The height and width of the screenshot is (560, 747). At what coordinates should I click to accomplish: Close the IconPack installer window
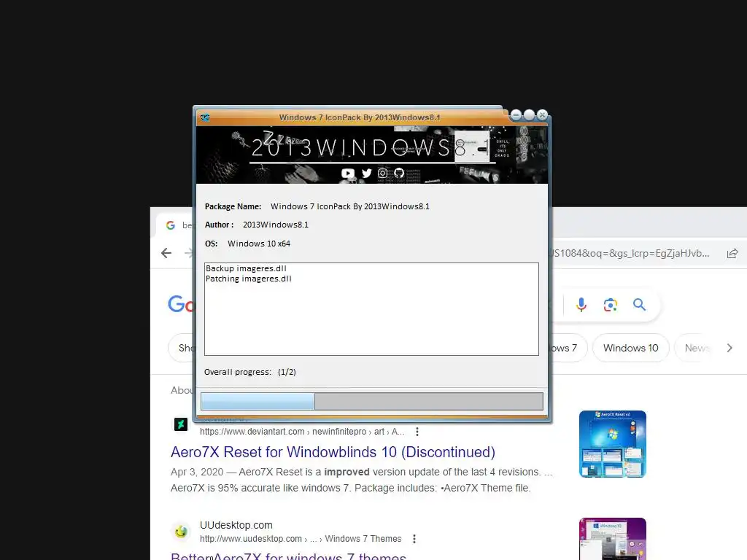click(x=542, y=114)
